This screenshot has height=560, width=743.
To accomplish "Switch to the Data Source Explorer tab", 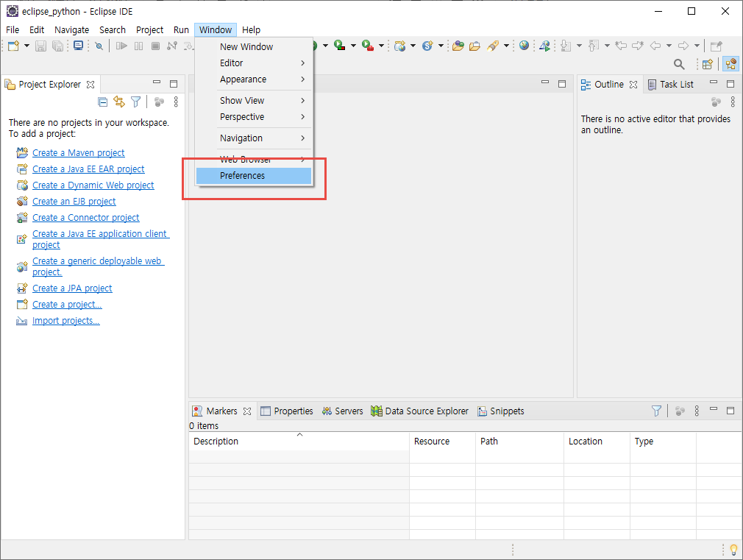I will [x=420, y=411].
